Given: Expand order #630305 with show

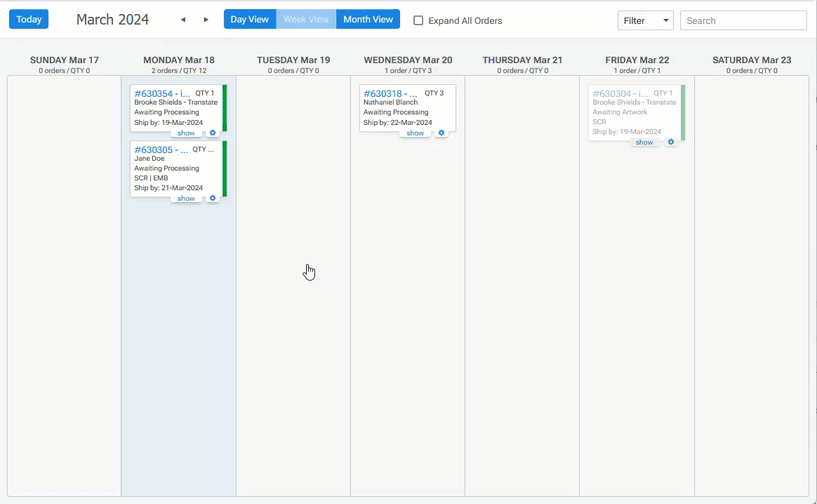Looking at the screenshot, I should pos(186,198).
